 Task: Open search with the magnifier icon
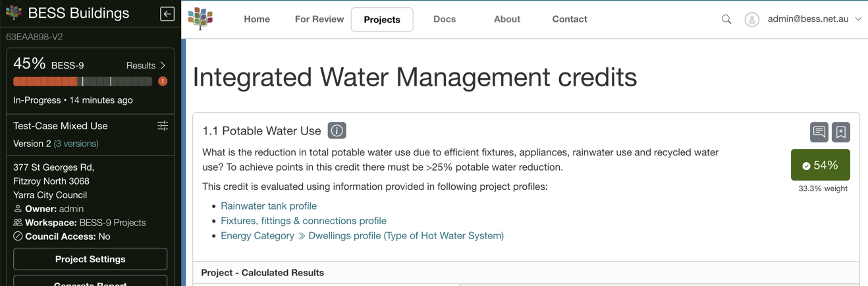tap(726, 20)
